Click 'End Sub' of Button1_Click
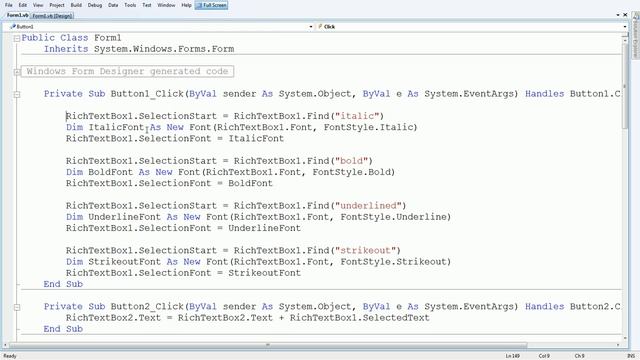 63,284
